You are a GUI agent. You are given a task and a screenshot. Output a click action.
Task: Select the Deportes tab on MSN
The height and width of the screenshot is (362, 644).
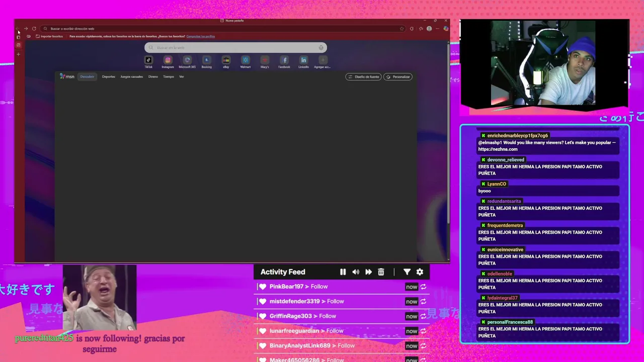pos(109,76)
